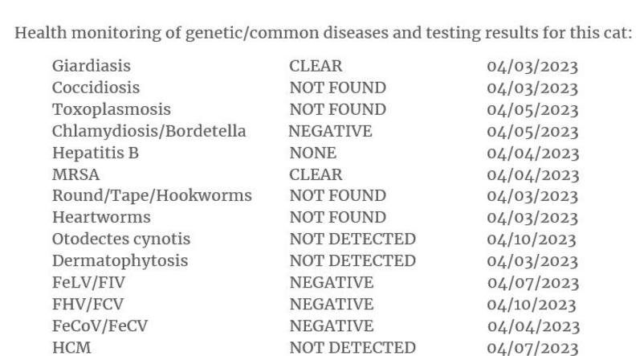Click the FeLV/FIV row label
The width and height of the screenshot is (644, 356).
pos(88,283)
